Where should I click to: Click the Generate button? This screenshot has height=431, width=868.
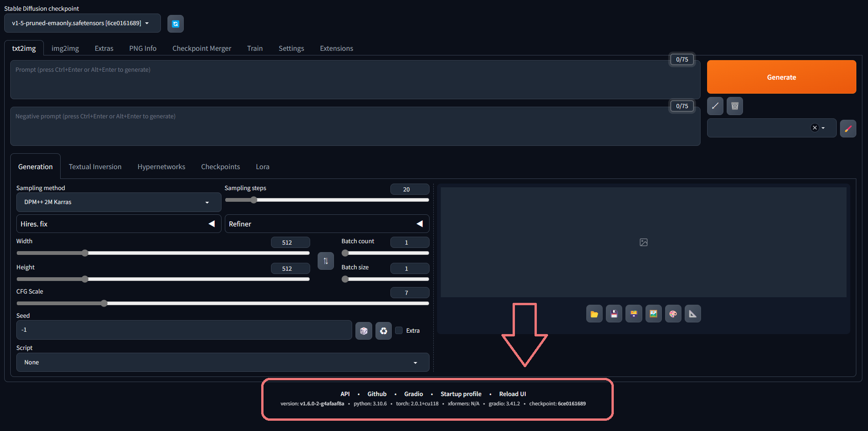point(781,77)
